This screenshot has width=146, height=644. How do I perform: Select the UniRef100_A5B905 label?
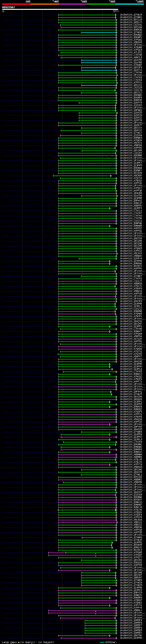point(131,42)
